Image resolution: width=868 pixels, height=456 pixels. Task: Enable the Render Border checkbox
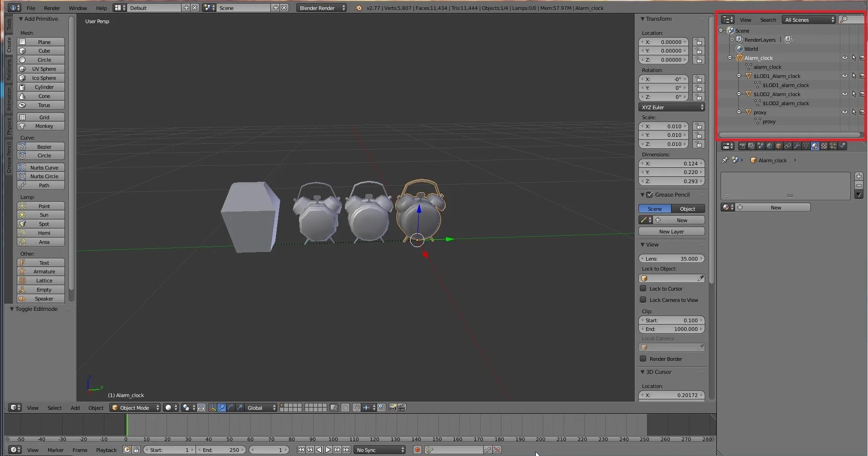(643, 359)
